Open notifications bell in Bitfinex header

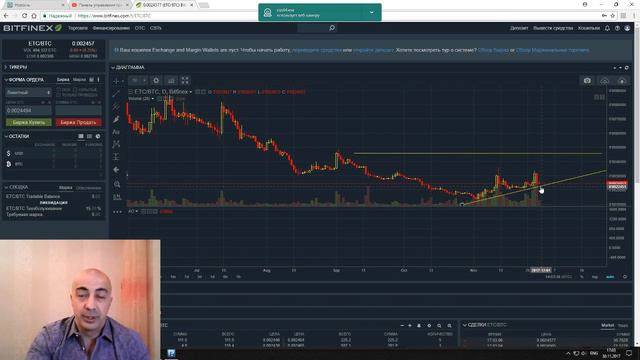point(607,28)
